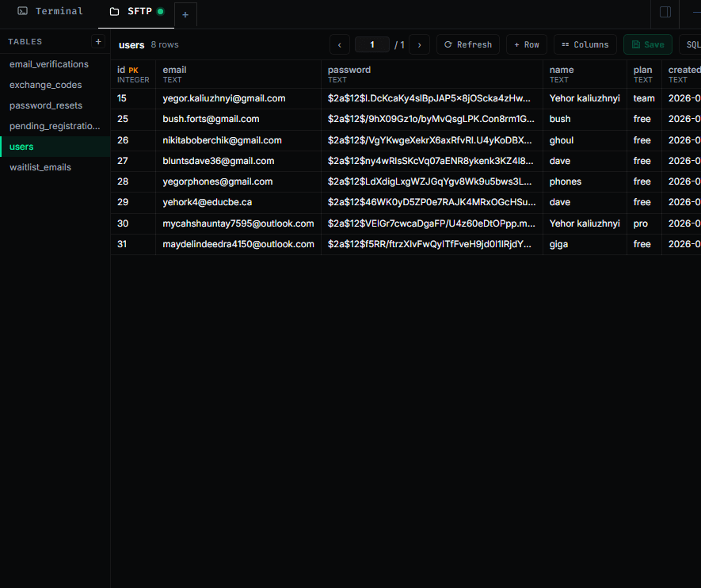This screenshot has height=588, width=701.
Task: Save table changes
Action: point(648,44)
